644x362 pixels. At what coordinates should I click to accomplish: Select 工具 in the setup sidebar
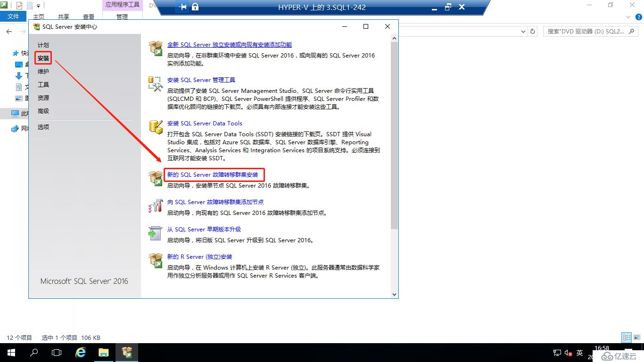[x=43, y=85]
